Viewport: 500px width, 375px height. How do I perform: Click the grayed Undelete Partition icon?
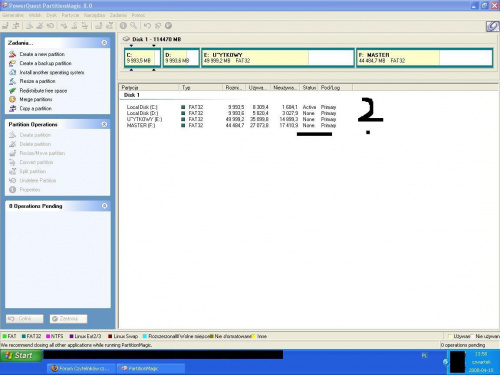pyautogui.click(x=12, y=180)
